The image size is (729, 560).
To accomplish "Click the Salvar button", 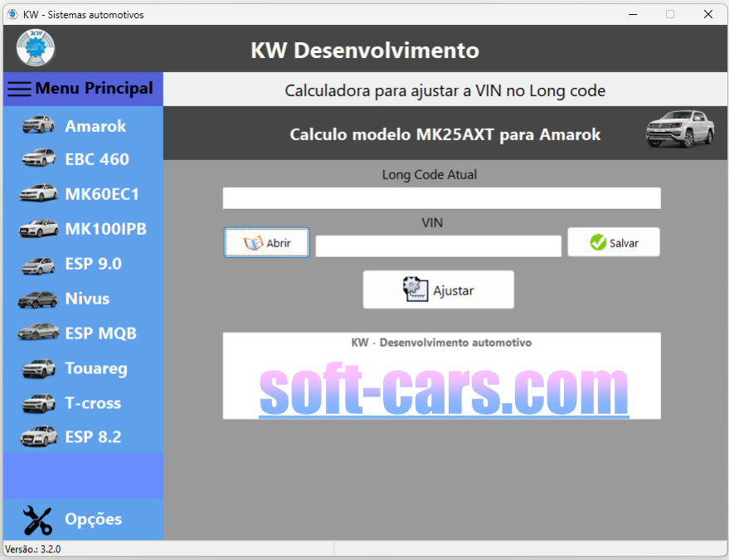I will click(x=614, y=242).
